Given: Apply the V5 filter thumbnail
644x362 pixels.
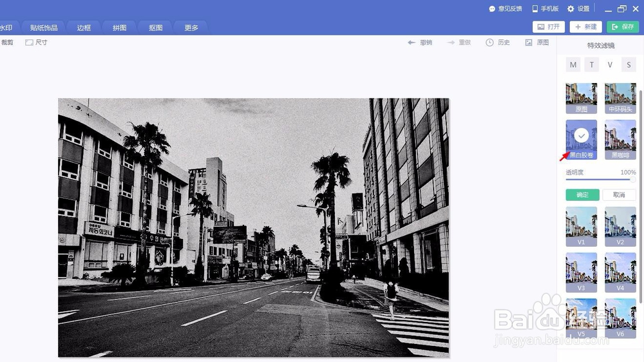Looking at the screenshot, I should [581, 318].
